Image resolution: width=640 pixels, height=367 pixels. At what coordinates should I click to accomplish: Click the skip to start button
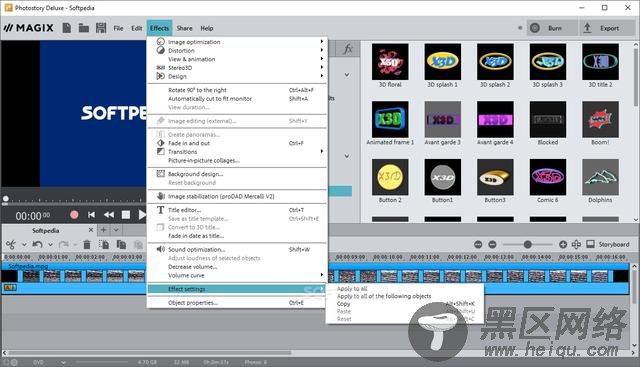91,215
